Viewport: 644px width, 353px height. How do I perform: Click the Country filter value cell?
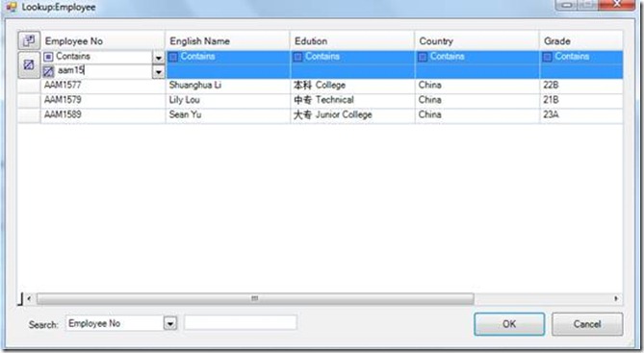[477, 71]
